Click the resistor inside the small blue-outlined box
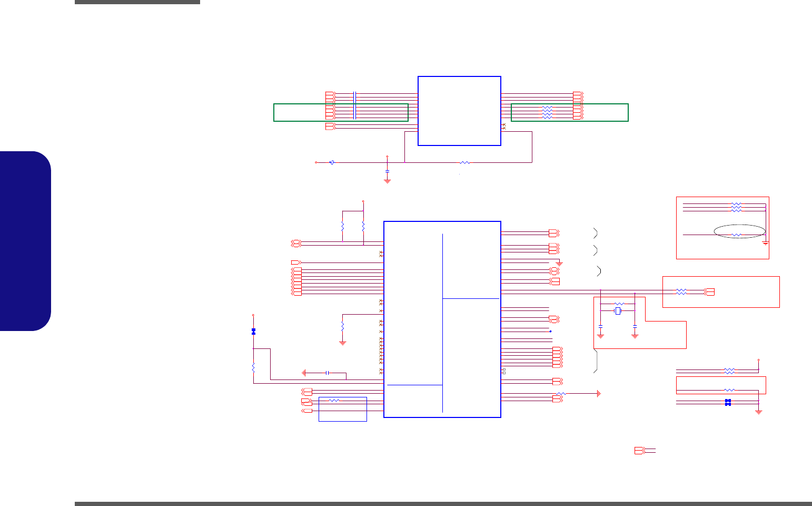This screenshot has width=812, height=506. [x=334, y=401]
